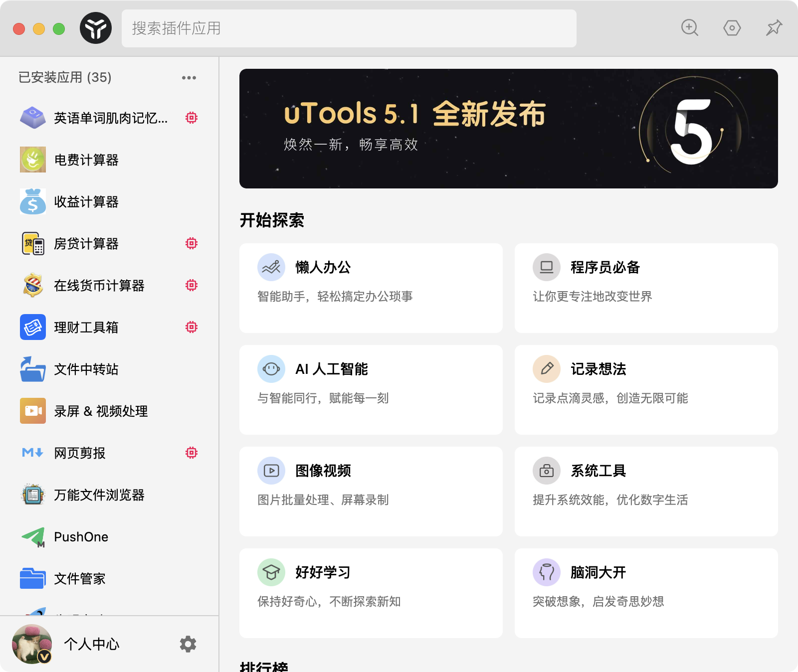
Task: Click red chip badge beside 英语单词肌肉记忆
Action: tap(192, 118)
